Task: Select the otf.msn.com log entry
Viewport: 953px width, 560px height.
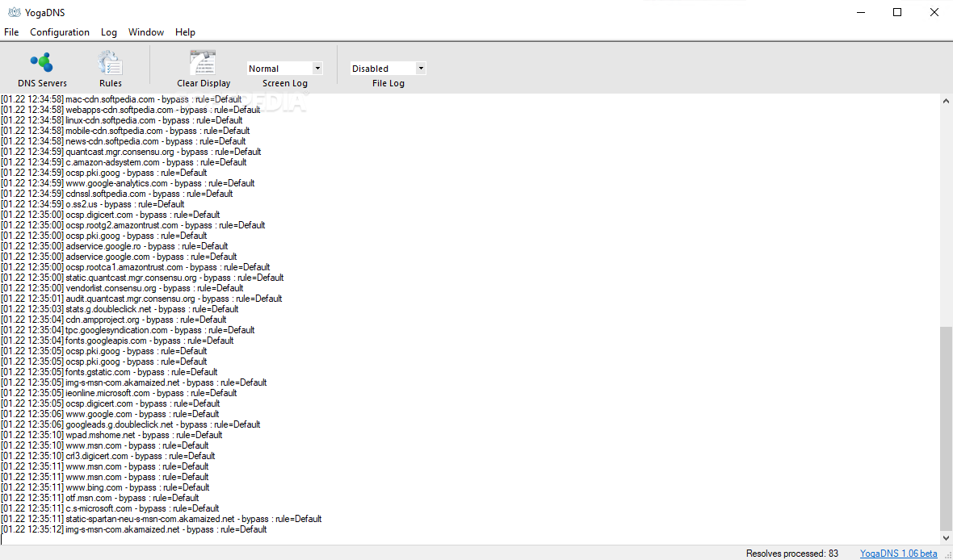Action: click(100, 498)
